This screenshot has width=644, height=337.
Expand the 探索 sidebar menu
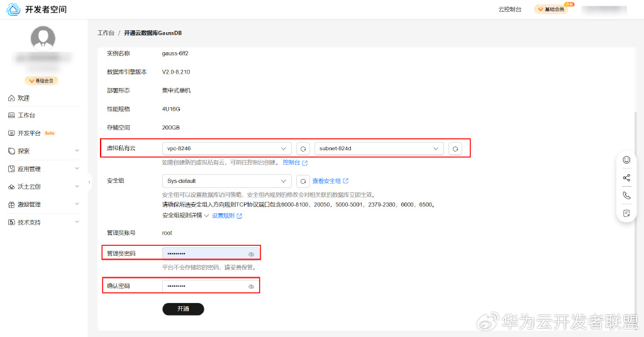[43, 151]
